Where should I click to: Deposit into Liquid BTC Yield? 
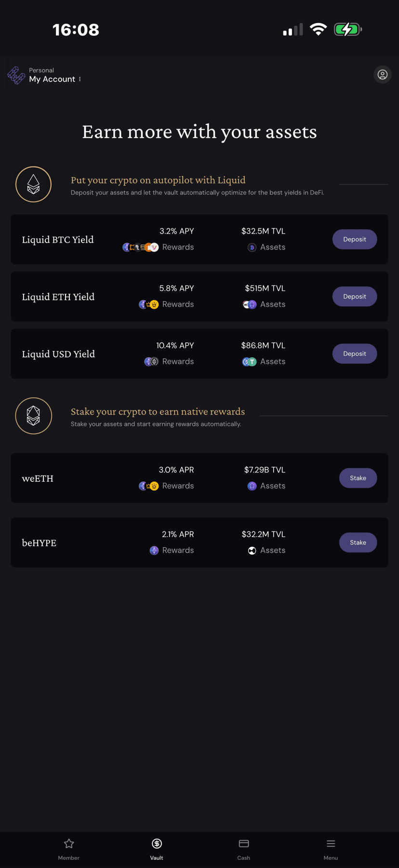click(354, 239)
